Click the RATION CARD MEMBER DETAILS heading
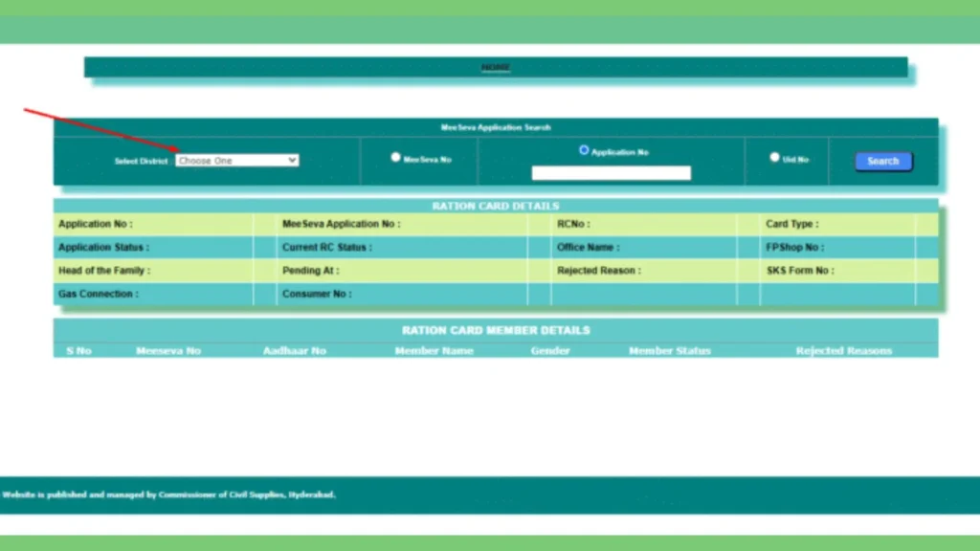Viewport: 980px width, 551px height. coord(496,330)
